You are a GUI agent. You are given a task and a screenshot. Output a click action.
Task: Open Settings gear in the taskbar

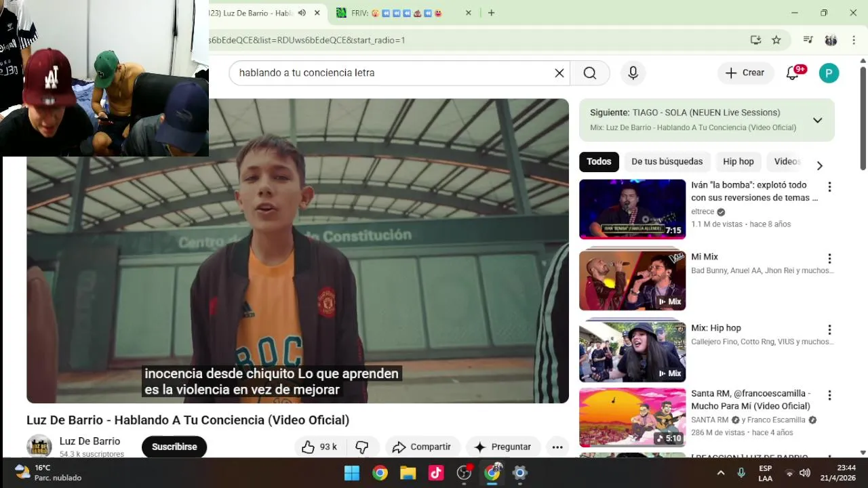[x=520, y=473]
